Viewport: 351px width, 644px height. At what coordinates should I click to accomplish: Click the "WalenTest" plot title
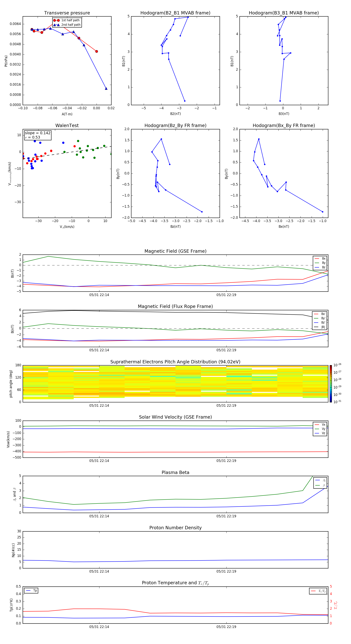[x=67, y=125]
